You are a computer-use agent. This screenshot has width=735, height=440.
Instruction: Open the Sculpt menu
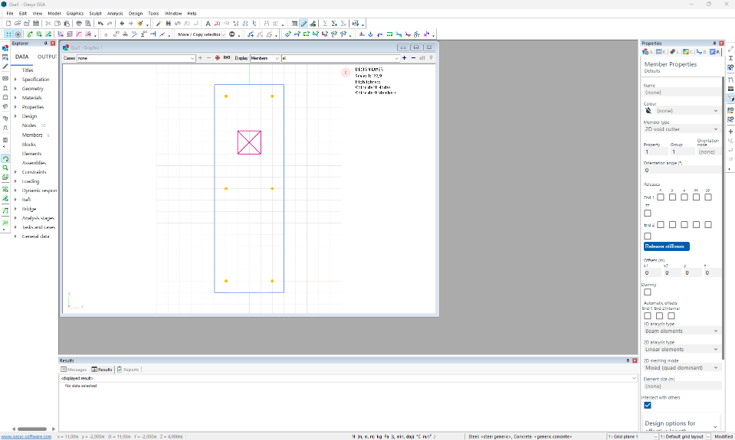pyautogui.click(x=95, y=13)
